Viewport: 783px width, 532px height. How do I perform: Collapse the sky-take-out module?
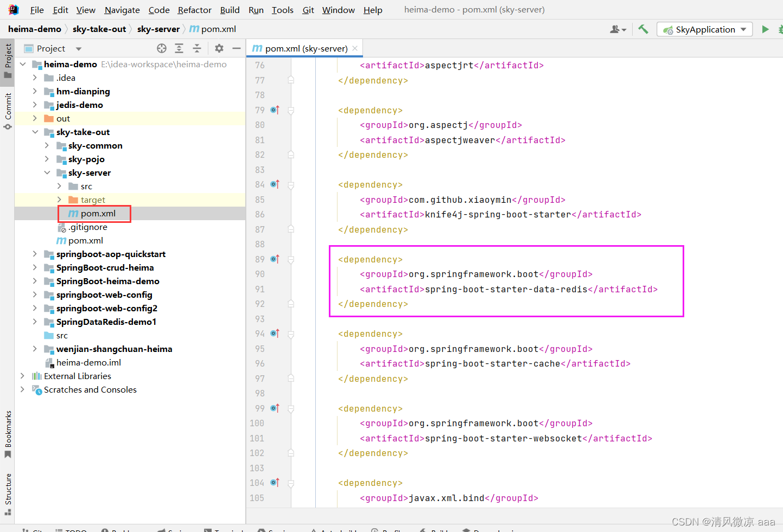tap(35, 132)
